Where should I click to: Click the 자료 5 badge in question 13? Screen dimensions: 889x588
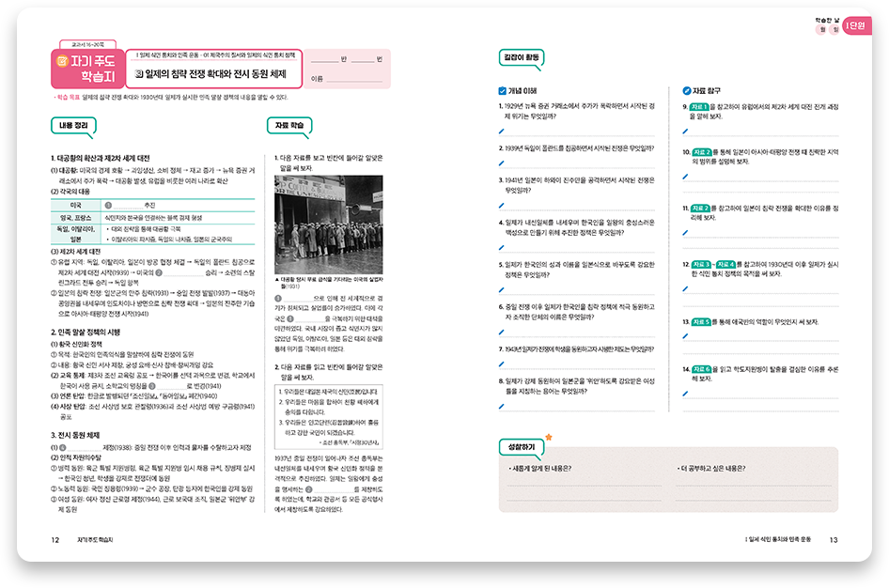coord(701,322)
